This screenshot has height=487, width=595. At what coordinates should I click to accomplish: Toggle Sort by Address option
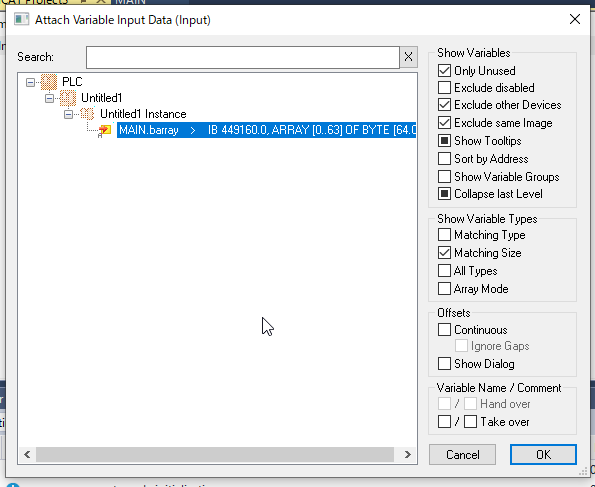[444, 158]
